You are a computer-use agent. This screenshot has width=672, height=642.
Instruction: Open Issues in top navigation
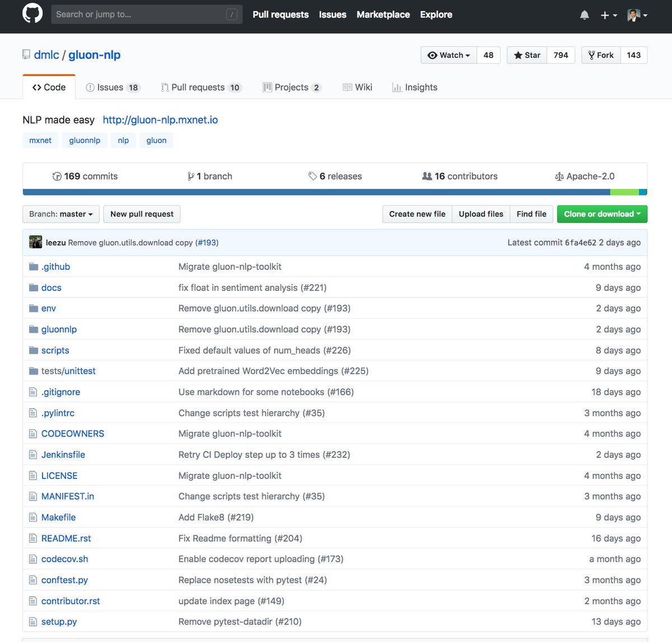tap(333, 15)
